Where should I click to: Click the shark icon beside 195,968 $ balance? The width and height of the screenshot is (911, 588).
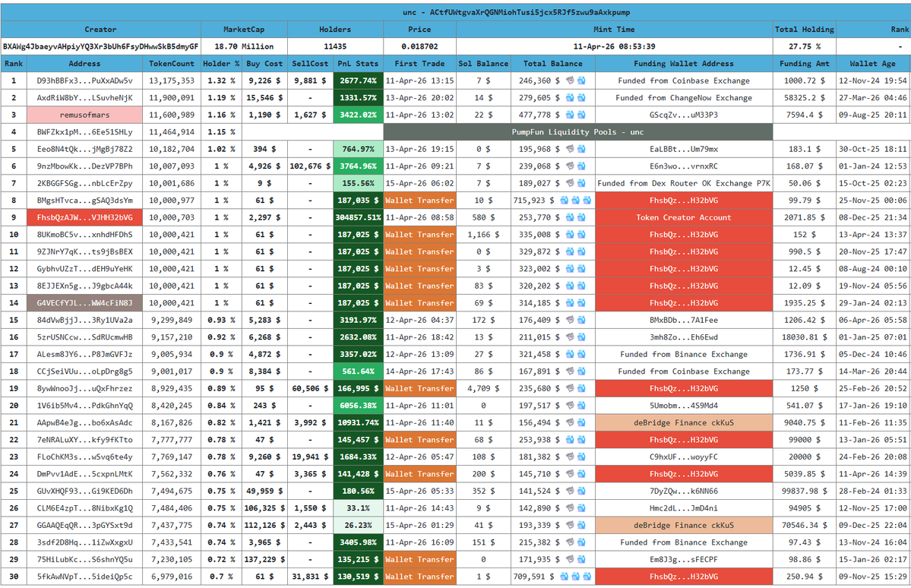[x=570, y=150]
